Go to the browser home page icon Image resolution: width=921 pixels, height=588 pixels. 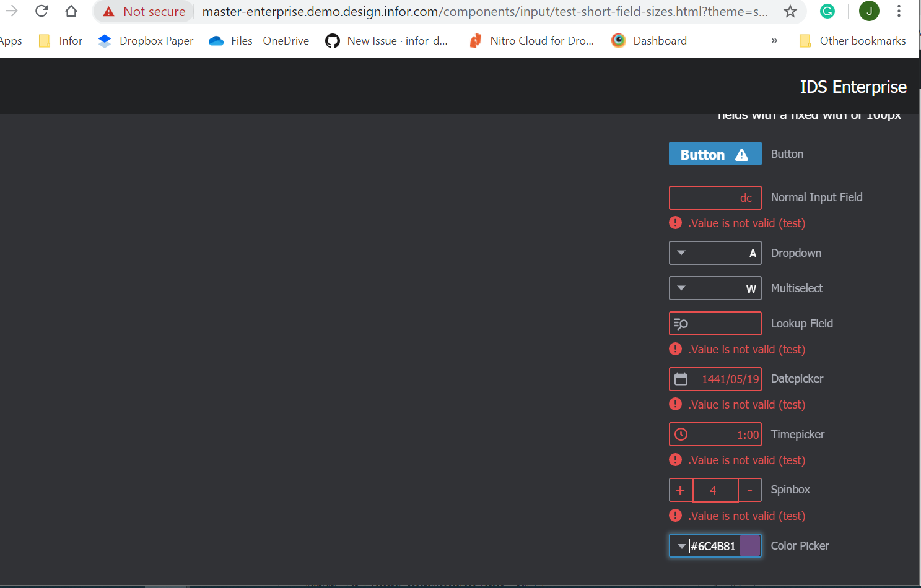click(x=71, y=11)
